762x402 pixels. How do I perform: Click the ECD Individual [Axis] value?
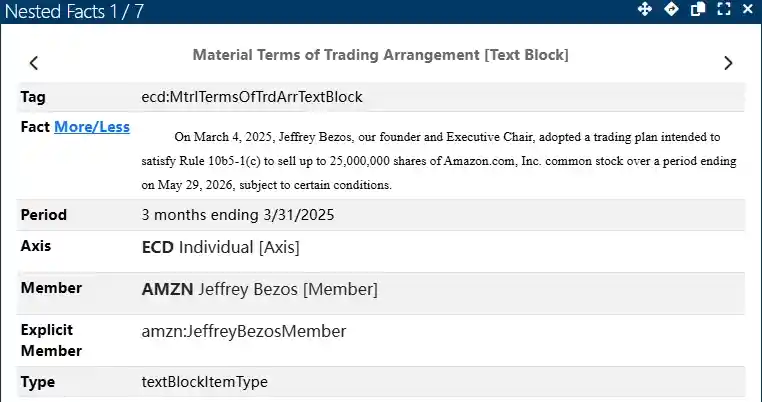[221, 246]
